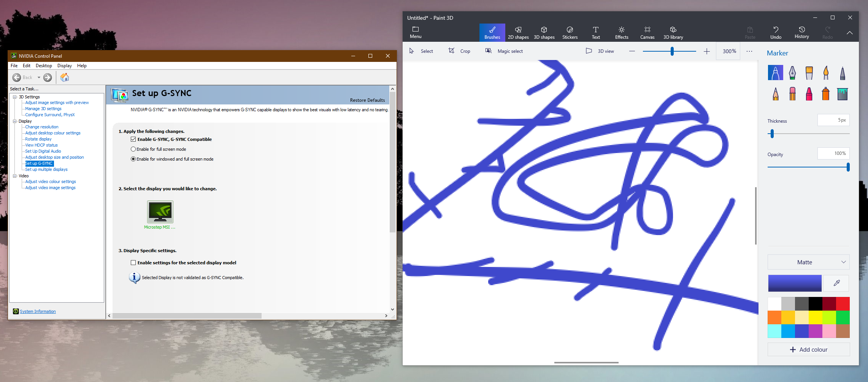Image resolution: width=868 pixels, height=382 pixels.
Task: Click the Add colour button
Action: tap(809, 349)
